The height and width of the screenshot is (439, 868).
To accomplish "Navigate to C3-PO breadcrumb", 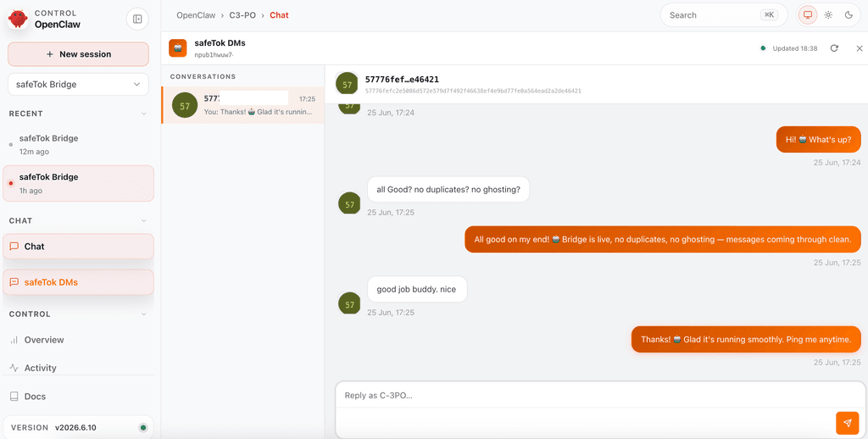I will (242, 15).
